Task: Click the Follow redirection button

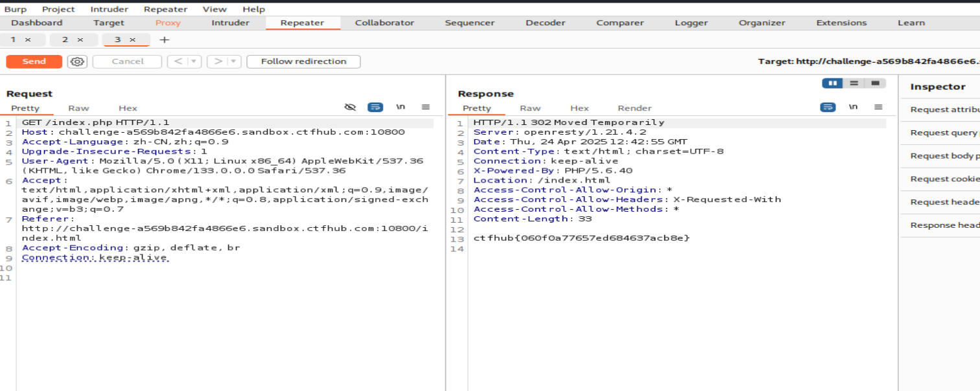Action: (x=303, y=61)
